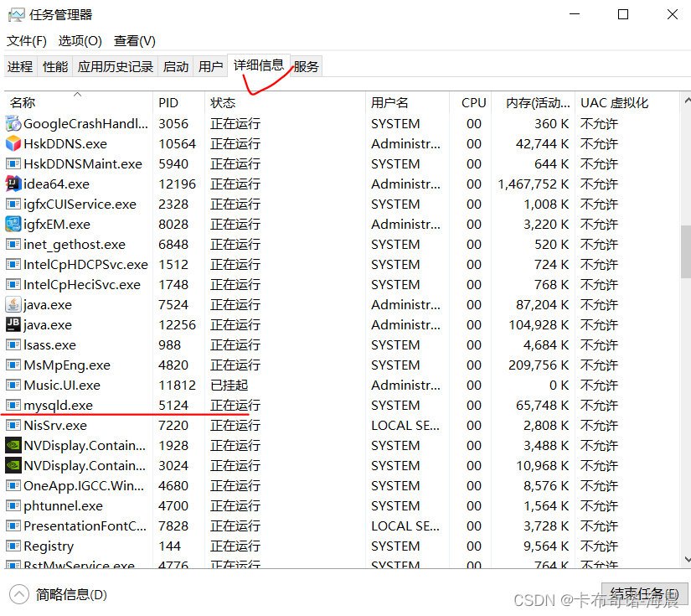This screenshot has width=691, height=616.
Task: Switch to the 启动 tab
Action: tap(175, 66)
